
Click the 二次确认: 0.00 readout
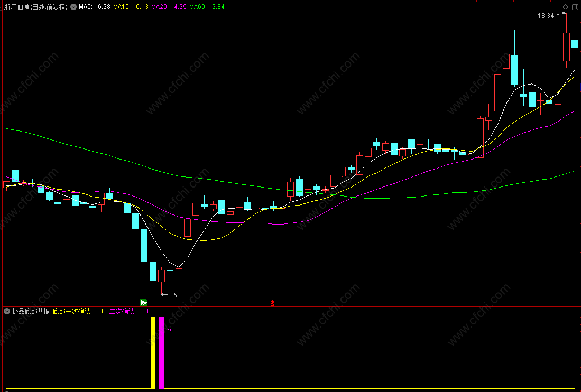tap(130, 311)
